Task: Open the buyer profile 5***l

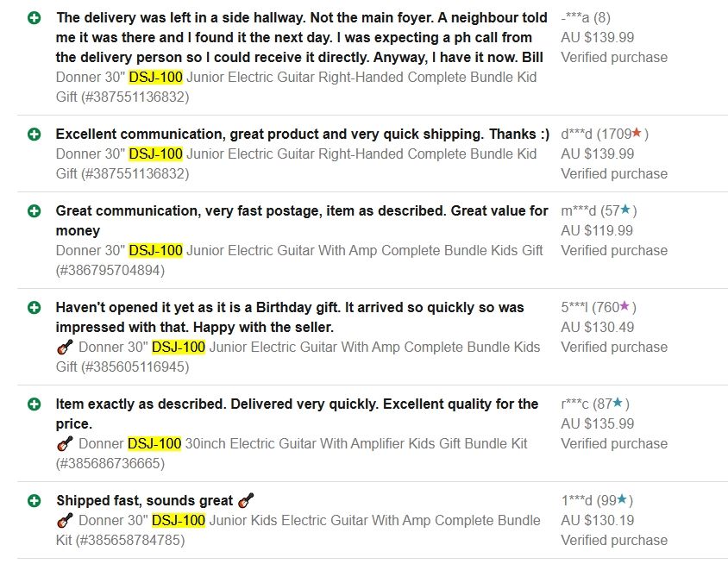Action: (574, 307)
